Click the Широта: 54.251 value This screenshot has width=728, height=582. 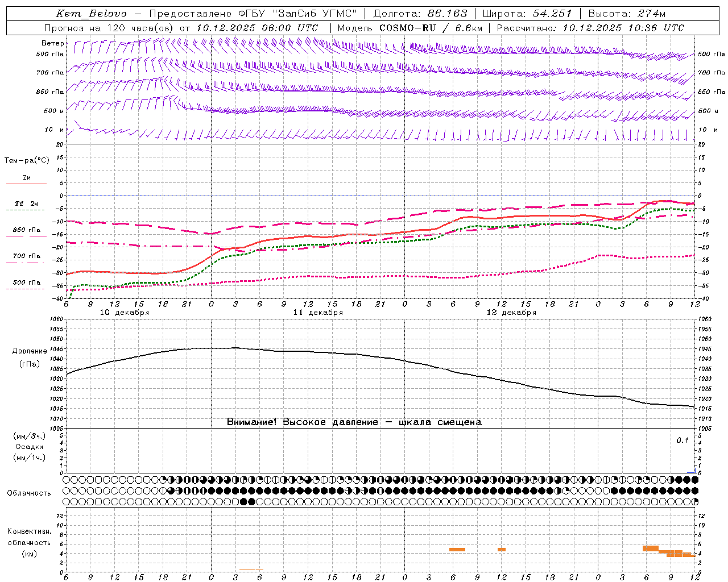click(x=527, y=14)
